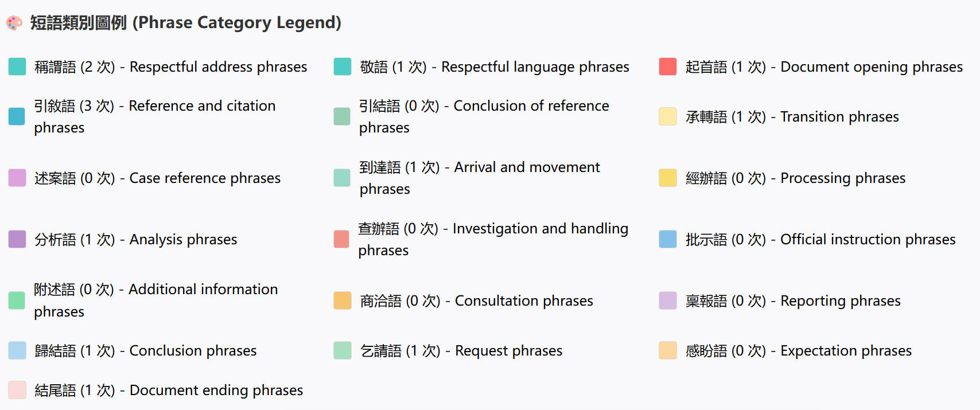Screen dimensions: 980x410
Task: Click the sky-blue 批示語 color swatch
Action: [x=668, y=239]
